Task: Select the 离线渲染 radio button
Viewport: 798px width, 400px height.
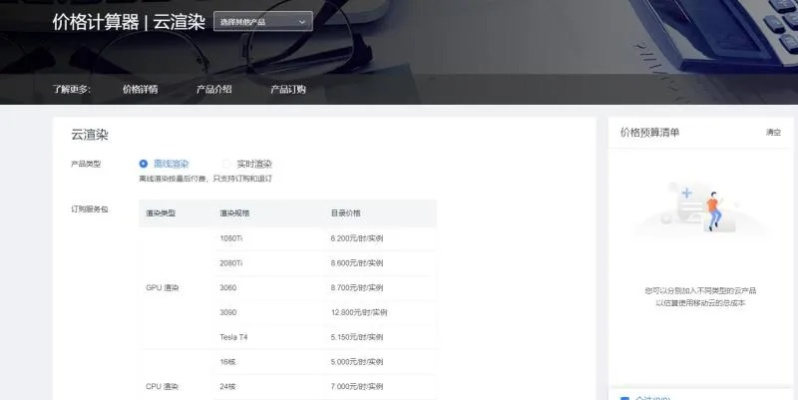Action: [x=144, y=164]
